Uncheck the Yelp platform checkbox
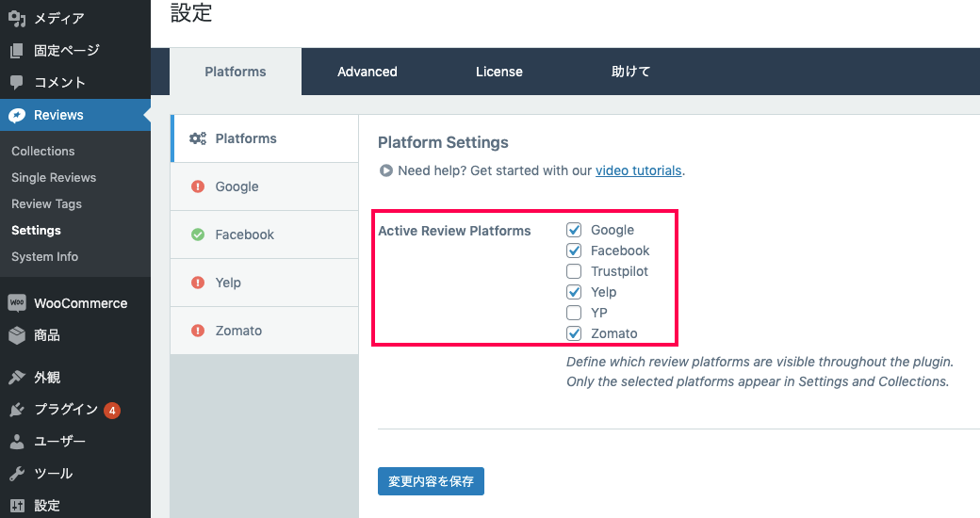Screen dimensions: 980x518 574,292
